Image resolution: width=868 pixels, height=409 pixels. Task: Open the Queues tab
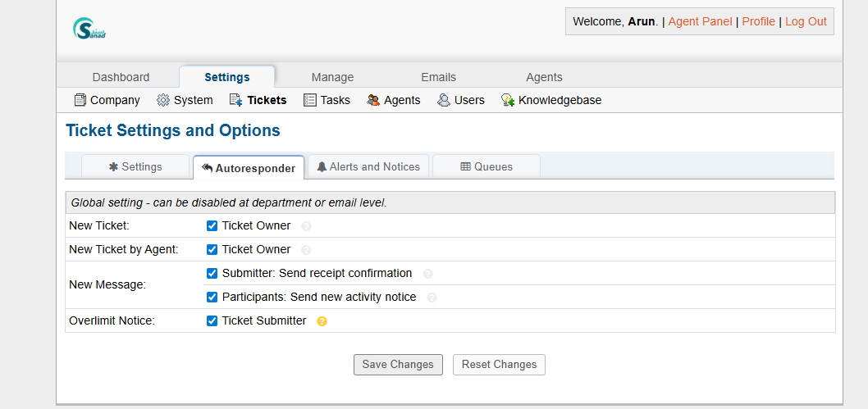[x=487, y=166]
